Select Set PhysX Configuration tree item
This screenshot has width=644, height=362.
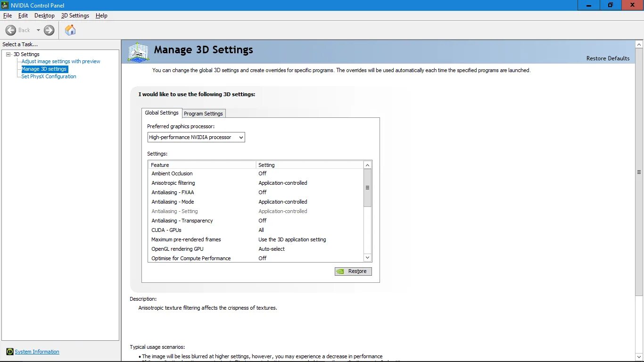(x=49, y=76)
